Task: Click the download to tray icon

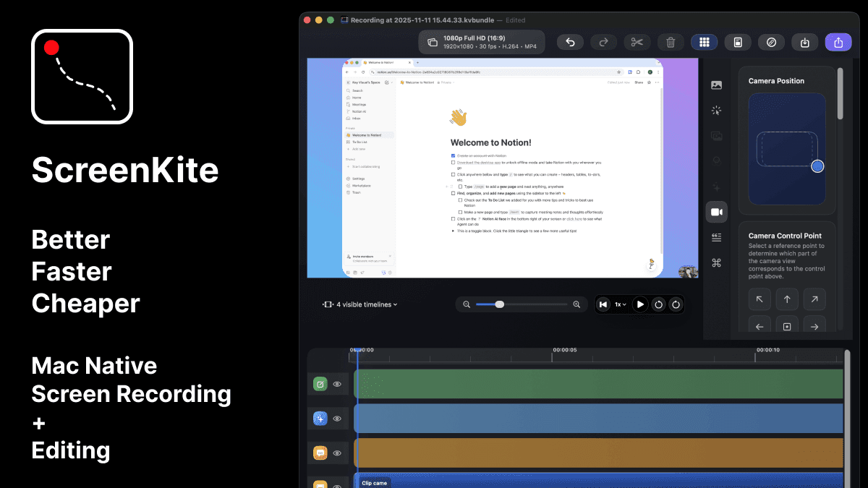Action: [805, 42]
